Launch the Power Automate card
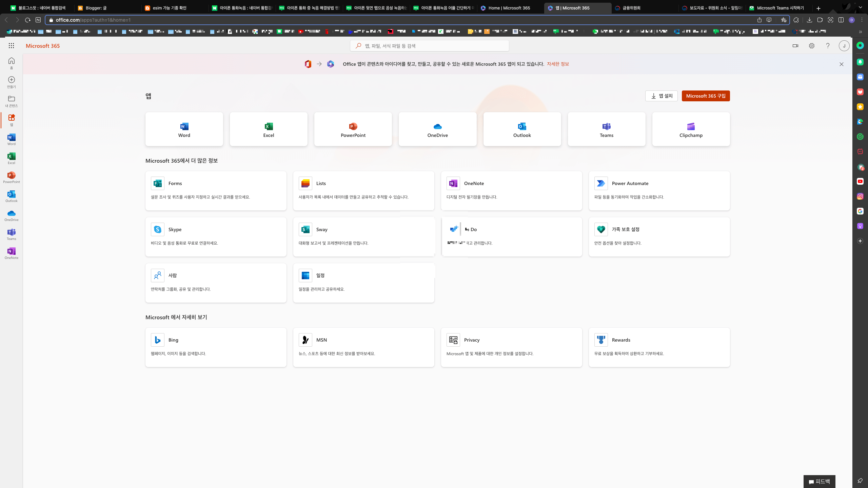This screenshot has height=488, width=868. click(659, 190)
